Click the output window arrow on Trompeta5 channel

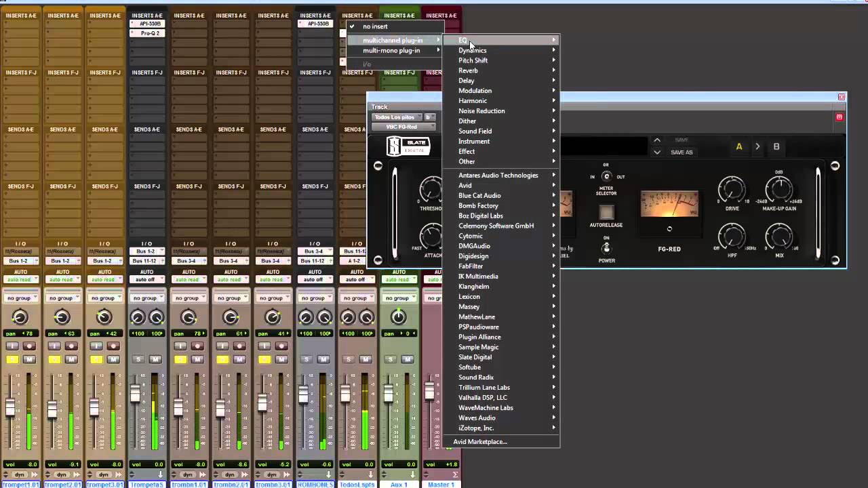click(x=161, y=474)
